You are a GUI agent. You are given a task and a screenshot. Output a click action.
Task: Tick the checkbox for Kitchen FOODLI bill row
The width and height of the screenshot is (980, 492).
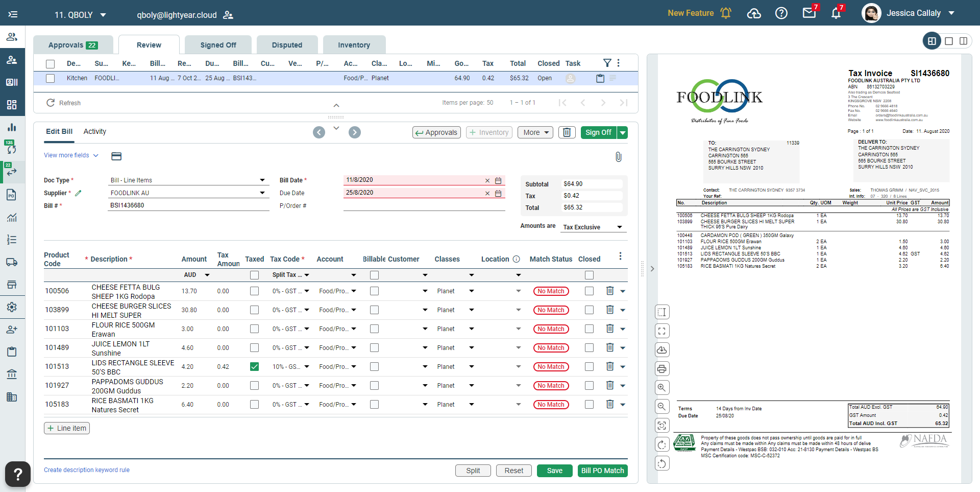[50, 78]
